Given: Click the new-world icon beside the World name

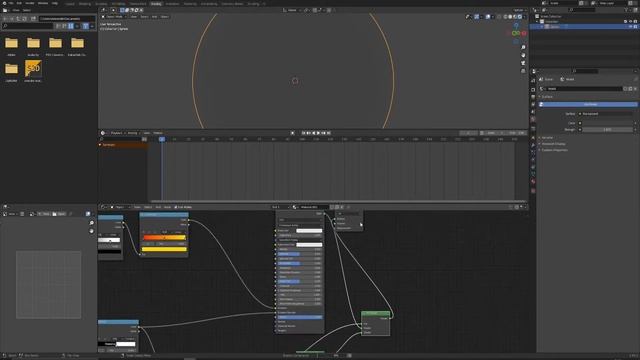Looking at the screenshot, I should click(x=630, y=89).
